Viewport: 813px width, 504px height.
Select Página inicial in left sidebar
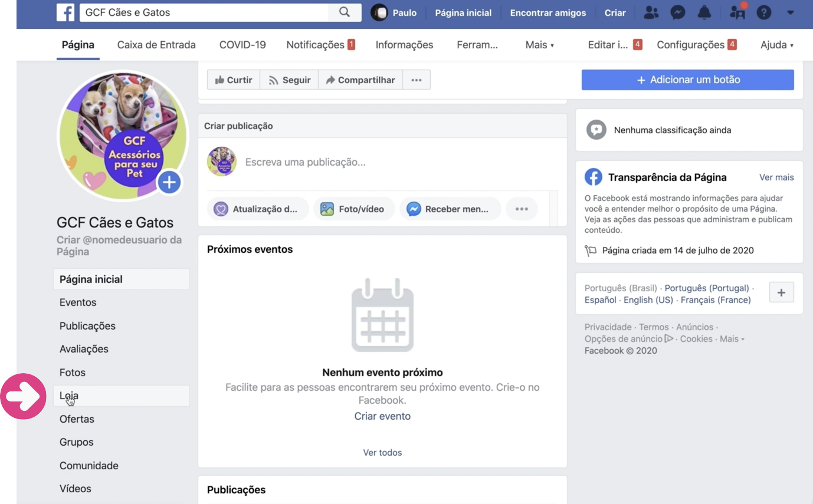[x=122, y=279]
